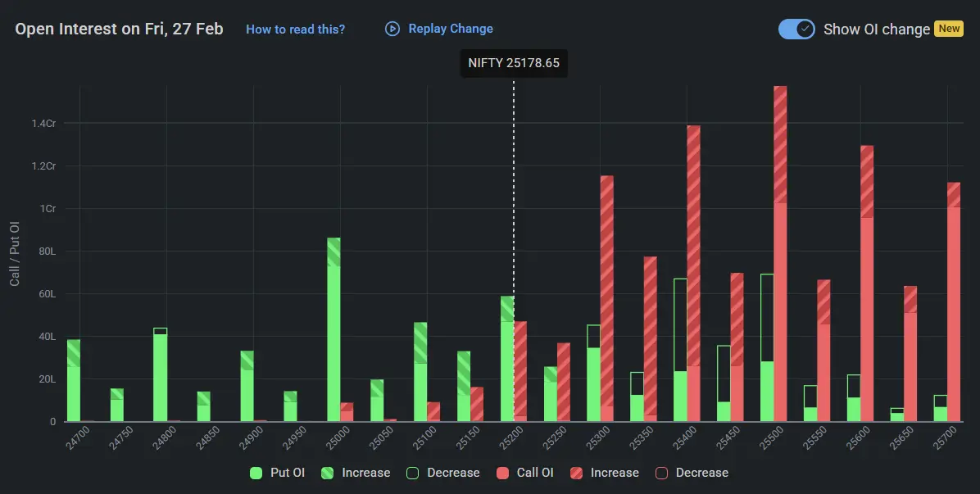Click the 1.4Cr y-axis label
This screenshot has height=494, width=980.
pyautogui.click(x=43, y=124)
